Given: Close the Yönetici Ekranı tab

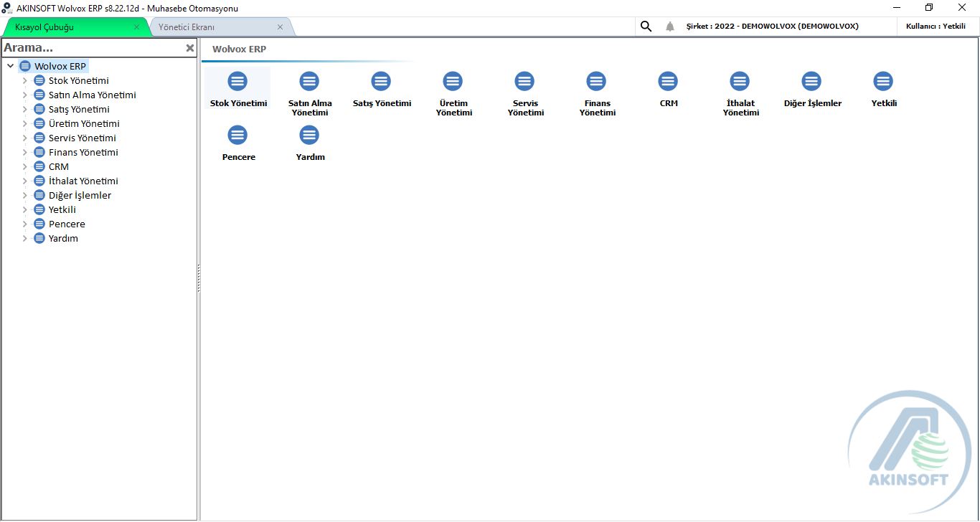Looking at the screenshot, I should pos(280,27).
